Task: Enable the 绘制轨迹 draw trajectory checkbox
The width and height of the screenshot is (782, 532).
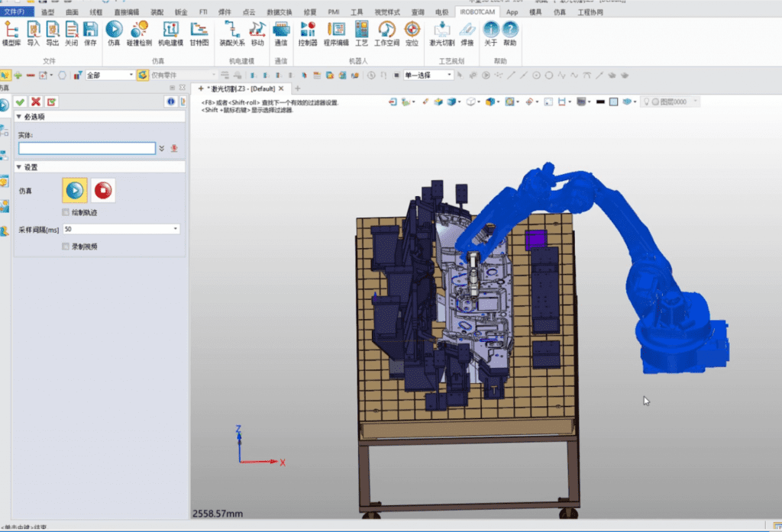Action: coord(66,212)
